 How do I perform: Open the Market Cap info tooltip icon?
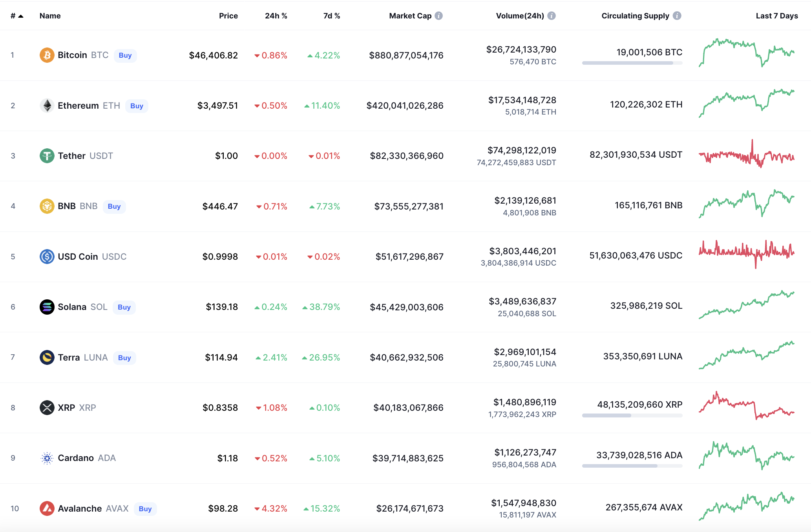tap(439, 16)
